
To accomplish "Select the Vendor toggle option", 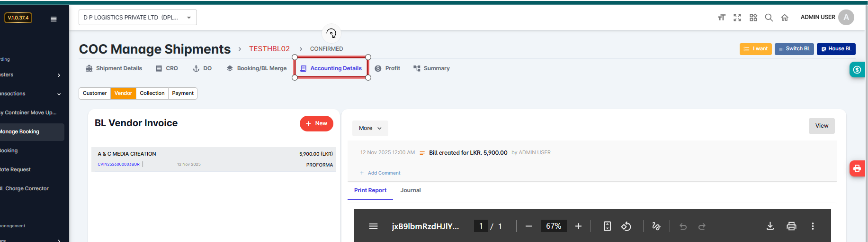I will click(123, 93).
